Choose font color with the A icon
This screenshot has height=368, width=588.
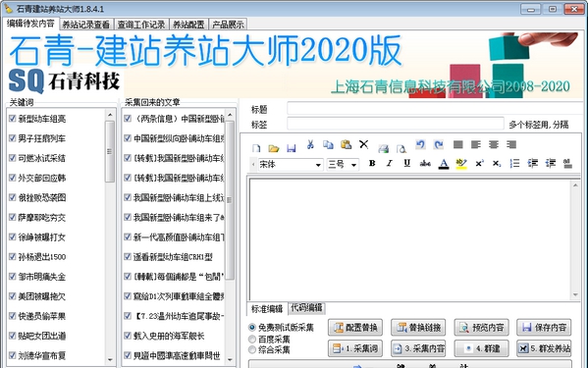[444, 164]
